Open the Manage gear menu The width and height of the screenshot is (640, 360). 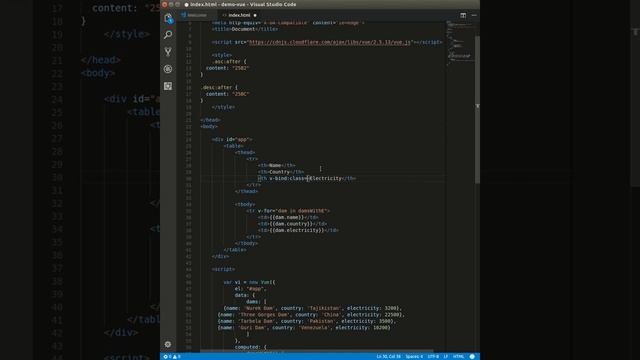pos(168,344)
